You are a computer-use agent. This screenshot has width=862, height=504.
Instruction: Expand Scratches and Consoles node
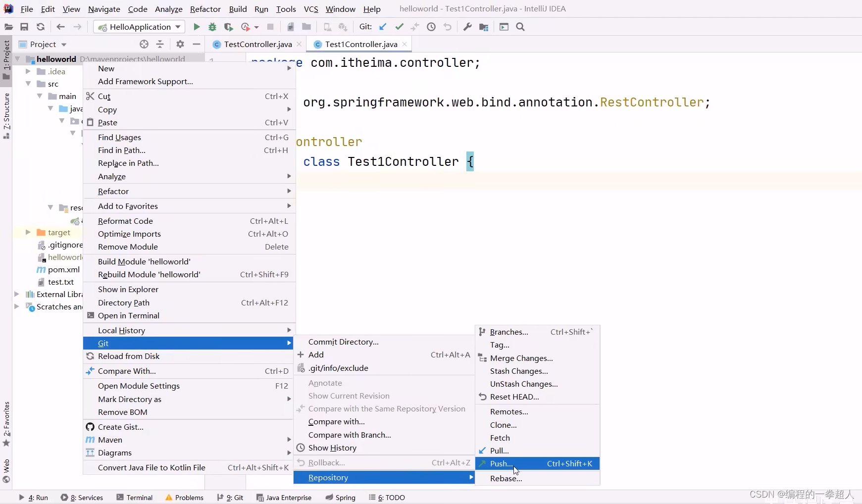pos(17,306)
